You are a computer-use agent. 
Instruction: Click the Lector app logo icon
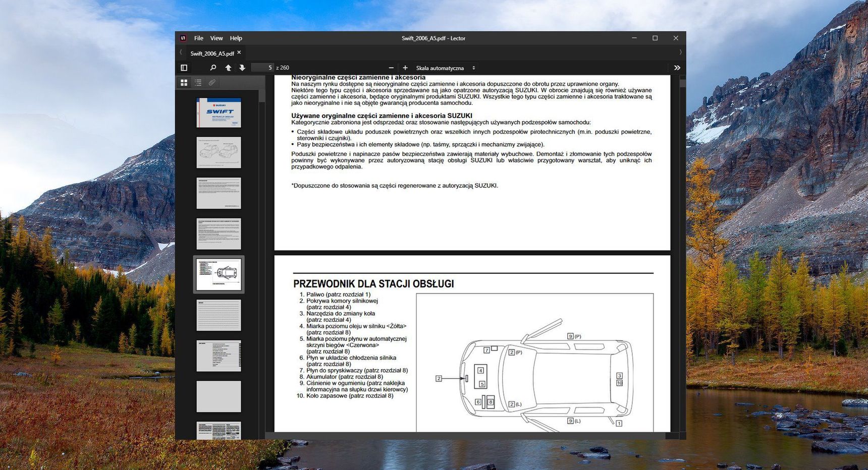tap(183, 38)
